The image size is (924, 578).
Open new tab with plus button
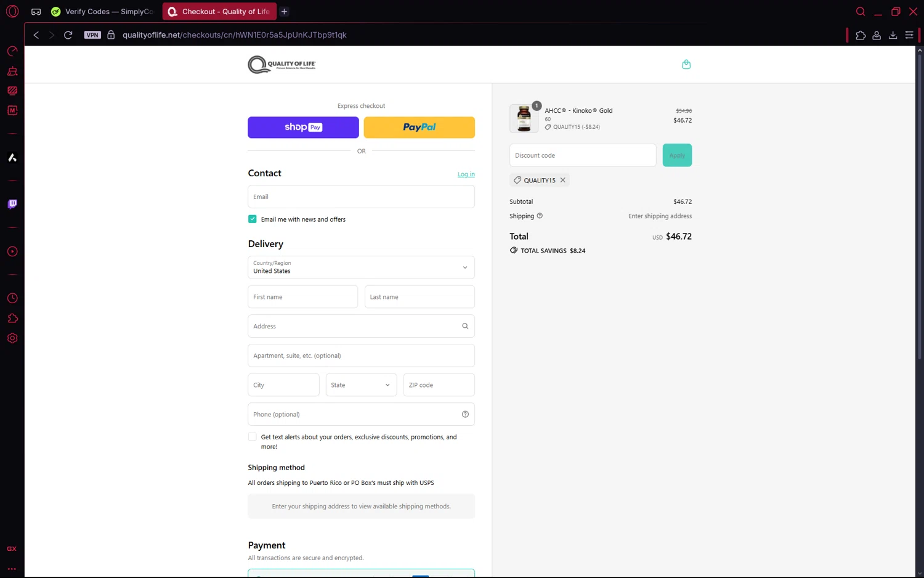coord(284,12)
